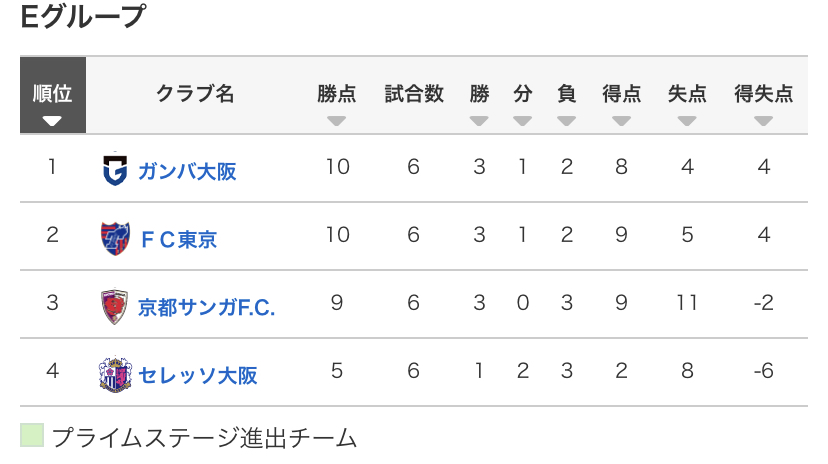The height and width of the screenshot is (464, 828).
Task: Sort by 勝 wins column arrow
Action: coord(480,121)
